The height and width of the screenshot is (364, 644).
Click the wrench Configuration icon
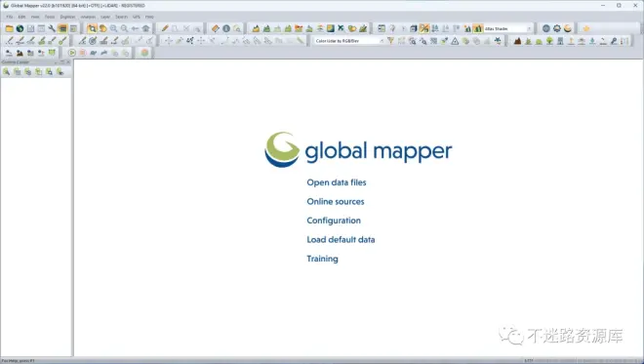tap(52, 28)
